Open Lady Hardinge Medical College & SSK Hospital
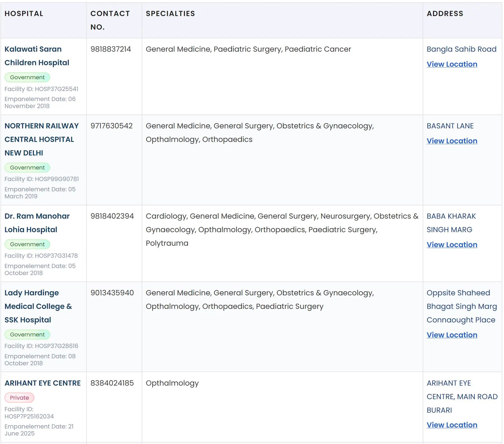 [x=38, y=306]
